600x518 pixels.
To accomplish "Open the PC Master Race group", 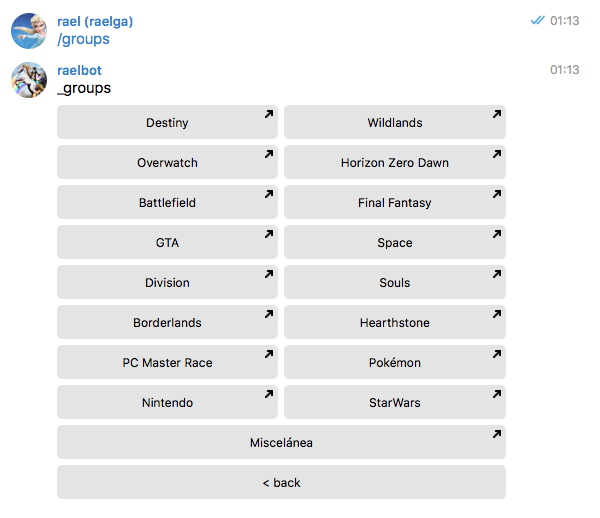I will [167, 363].
